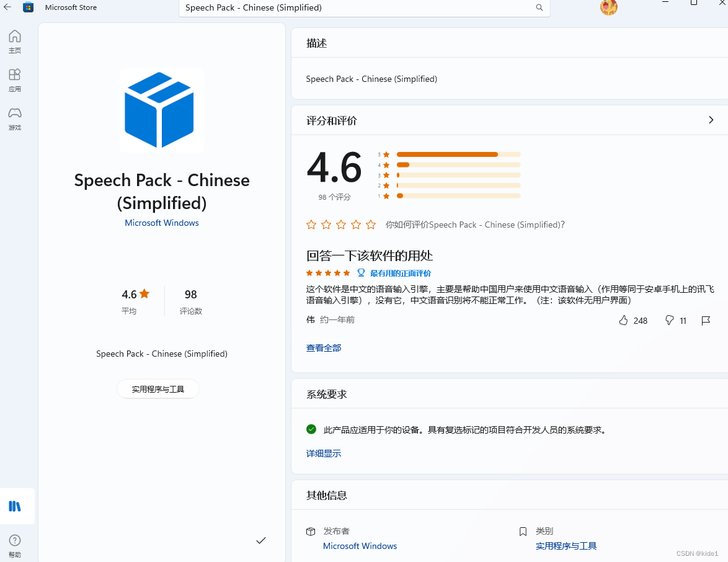Rate one star for Speech Pack
Image resolution: width=728 pixels, height=562 pixels.
click(311, 225)
